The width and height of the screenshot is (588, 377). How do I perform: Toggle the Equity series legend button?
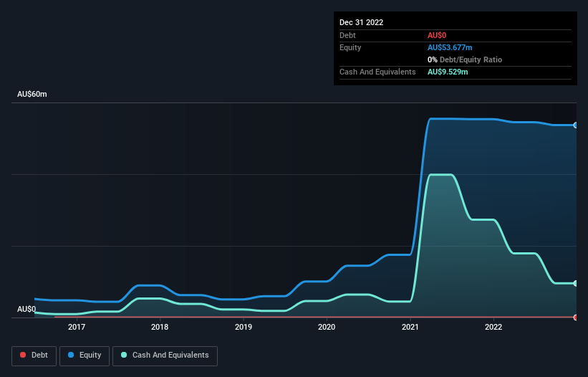(x=85, y=355)
